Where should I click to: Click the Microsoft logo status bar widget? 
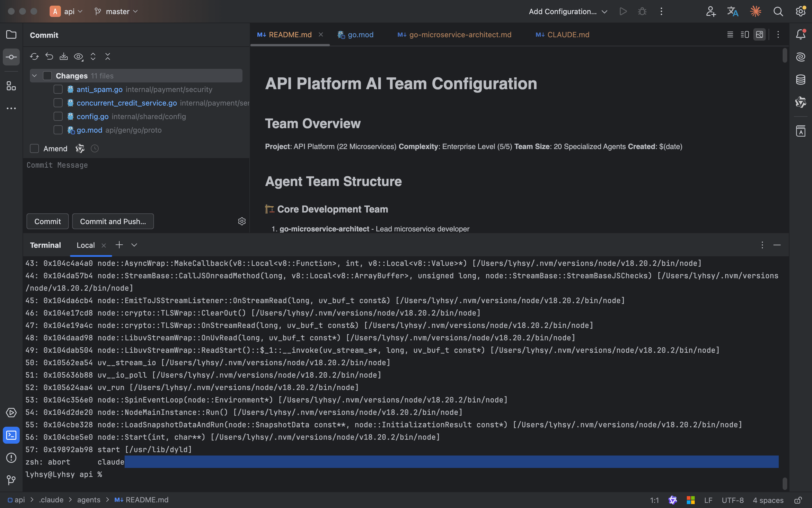pyautogui.click(x=690, y=500)
